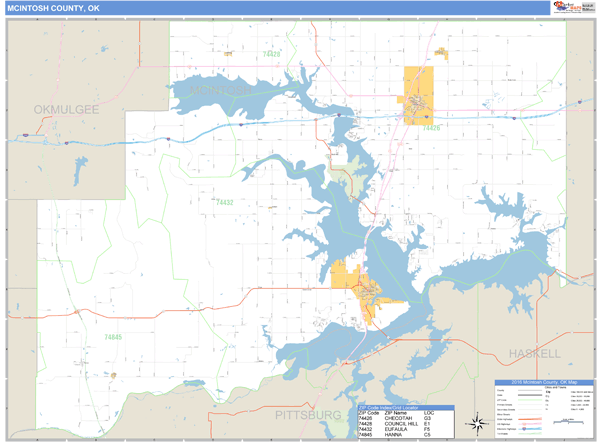Click the State Highways legend line sample
600x442 pixels.
tap(530, 419)
